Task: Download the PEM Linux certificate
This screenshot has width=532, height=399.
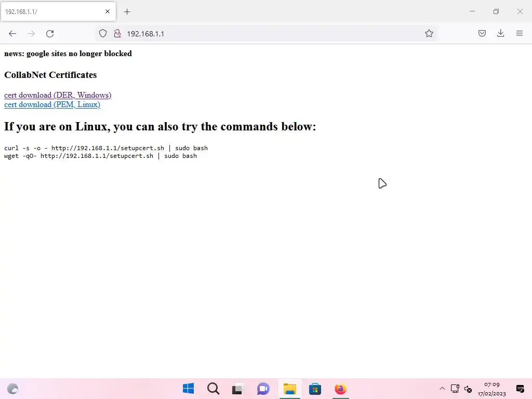Action: pyautogui.click(x=52, y=104)
